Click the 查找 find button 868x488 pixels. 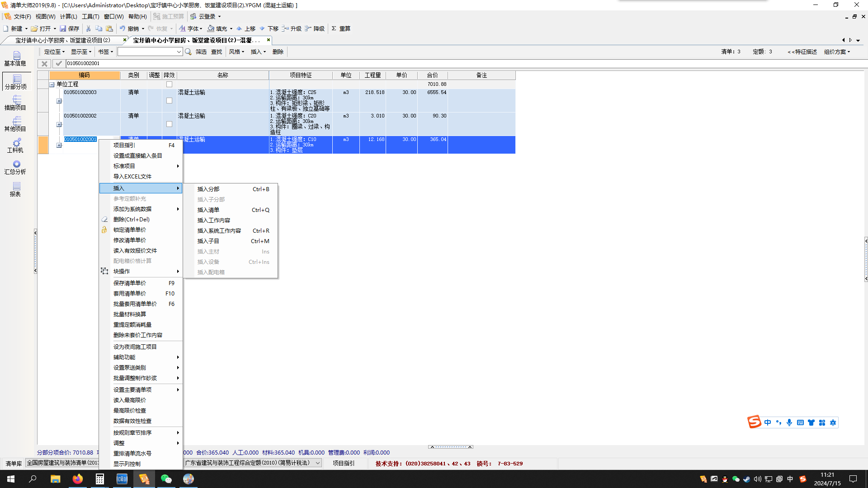click(x=217, y=52)
